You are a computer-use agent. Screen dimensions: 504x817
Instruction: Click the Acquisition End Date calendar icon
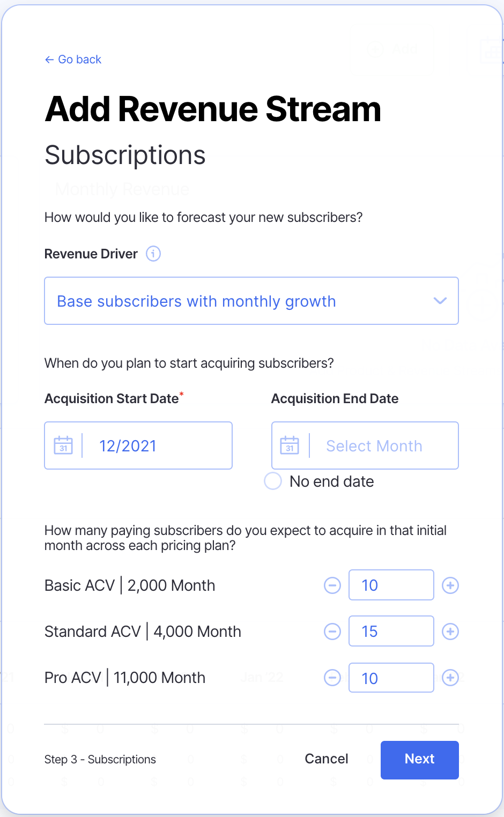290,445
